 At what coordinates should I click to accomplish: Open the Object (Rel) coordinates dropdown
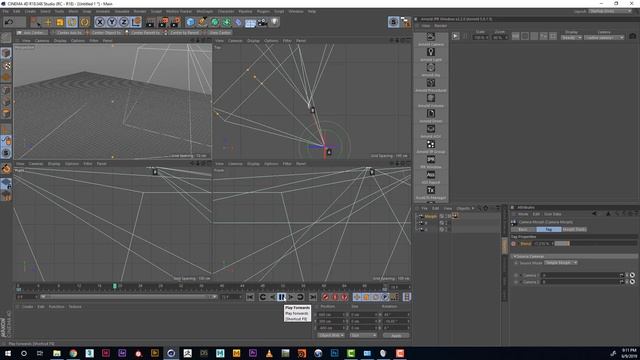tap(331, 335)
